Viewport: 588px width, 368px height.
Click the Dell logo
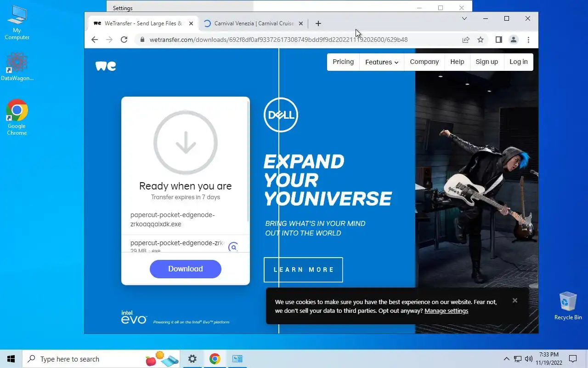tap(281, 115)
